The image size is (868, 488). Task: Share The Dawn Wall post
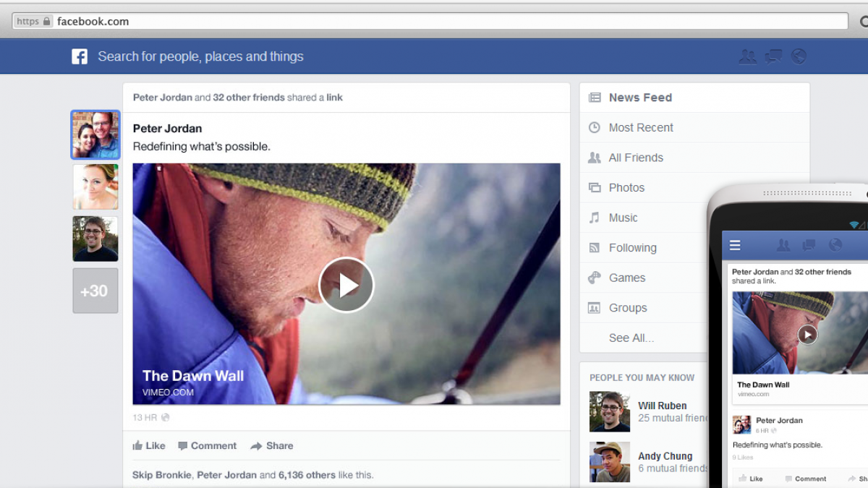point(272,446)
